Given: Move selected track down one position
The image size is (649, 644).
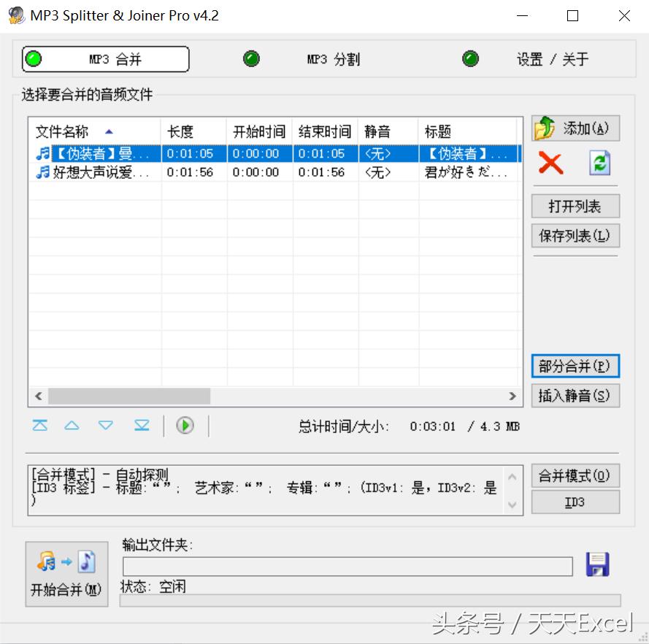Looking at the screenshot, I should pyautogui.click(x=105, y=425).
